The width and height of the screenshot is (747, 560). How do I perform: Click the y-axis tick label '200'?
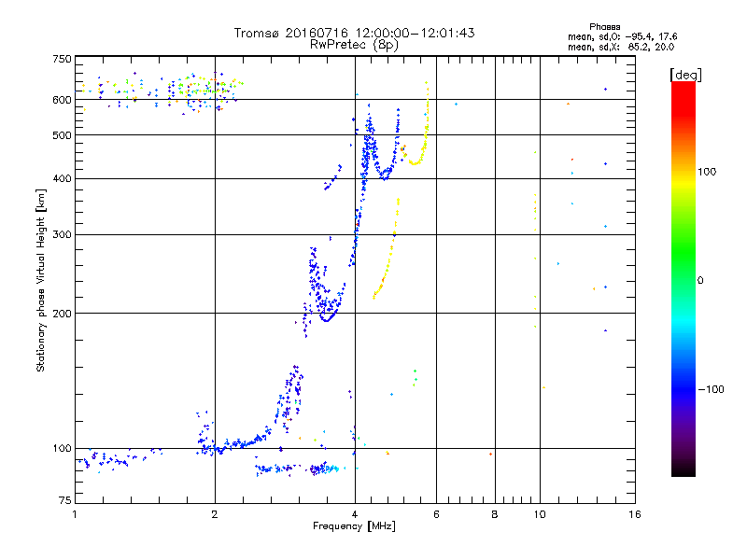point(62,314)
